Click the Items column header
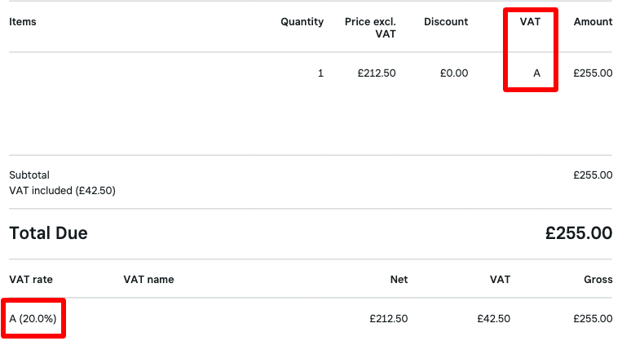 (23, 22)
